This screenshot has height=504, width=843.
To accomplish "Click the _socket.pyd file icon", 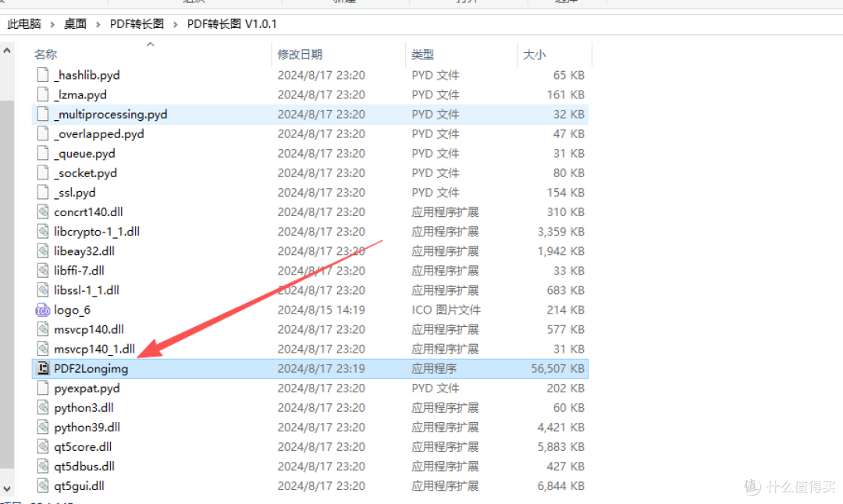I will pyautogui.click(x=43, y=173).
